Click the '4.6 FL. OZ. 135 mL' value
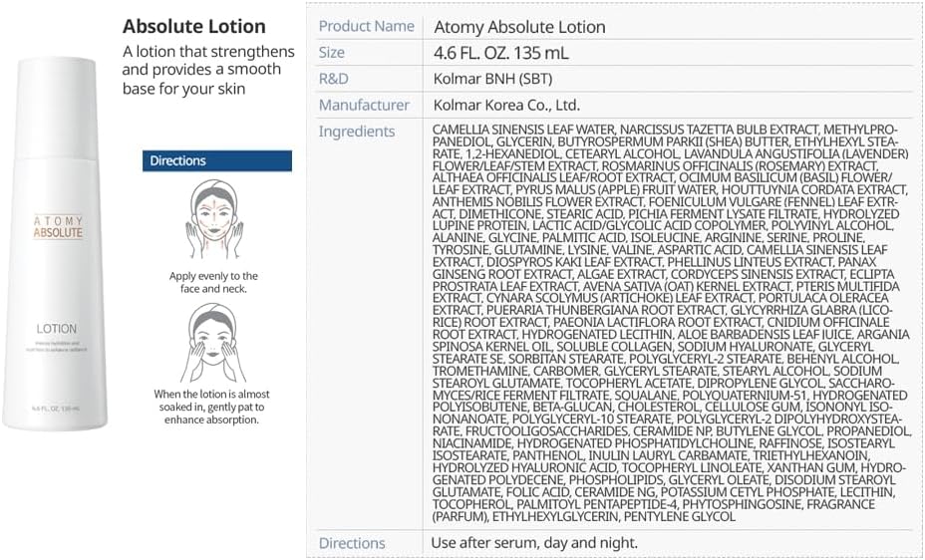The image size is (925, 560). [x=500, y=53]
